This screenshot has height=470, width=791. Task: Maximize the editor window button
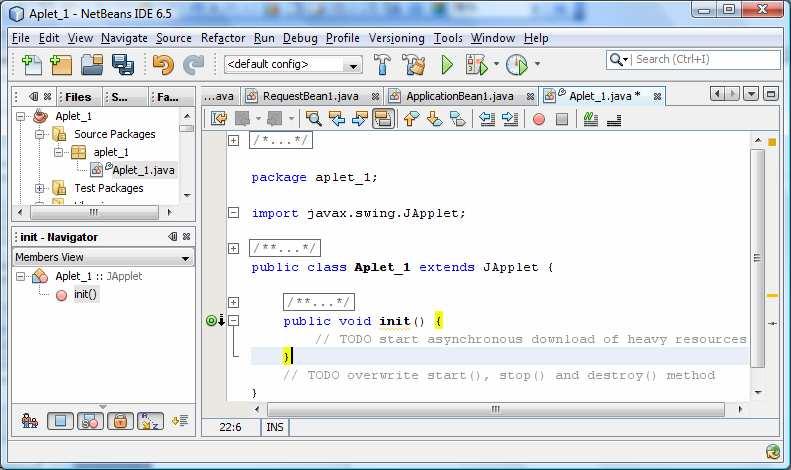771,94
